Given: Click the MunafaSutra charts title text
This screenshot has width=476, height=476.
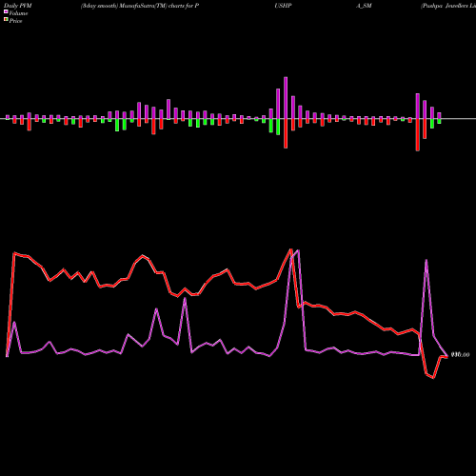Looking at the screenshot, I should [x=140, y=6].
